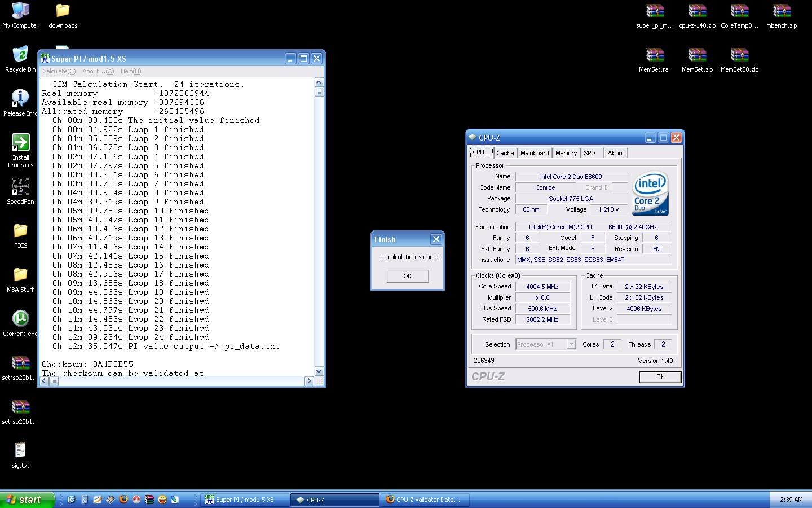The height and width of the screenshot is (508, 812).
Task: Click Loop 24 finished line
Action: [x=131, y=337]
